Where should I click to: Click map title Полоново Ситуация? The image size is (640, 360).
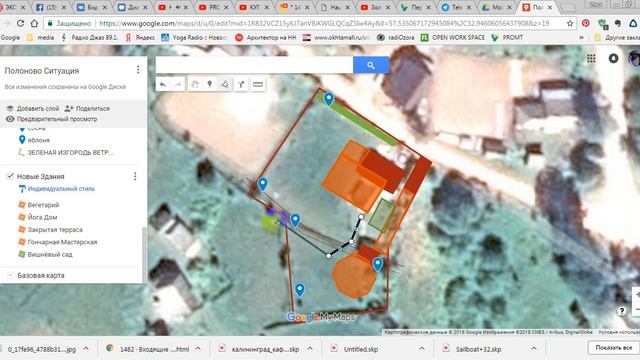(42, 71)
